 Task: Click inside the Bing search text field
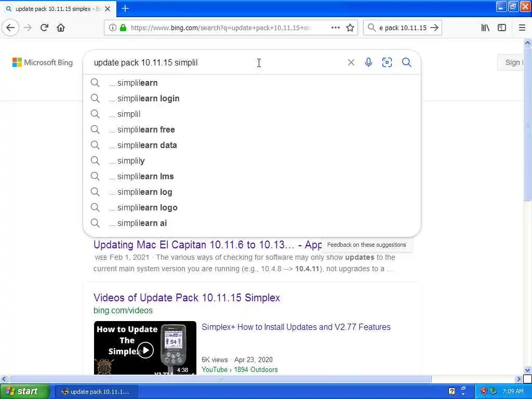point(217,62)
